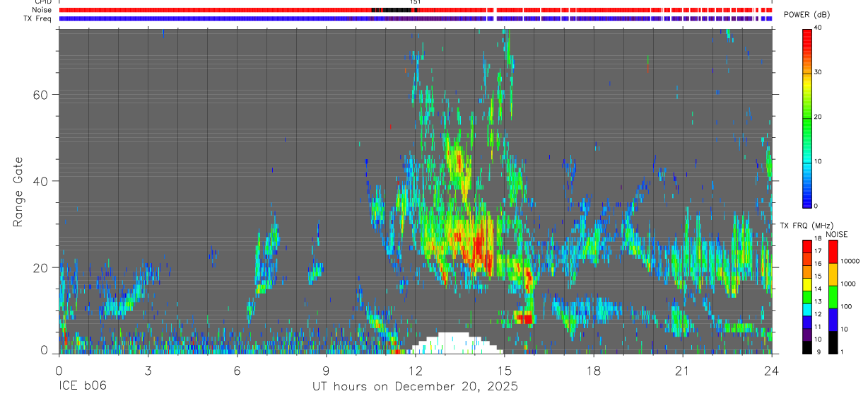Click the power color bar gradient
Viewport: 868px width, 401px height.
(807, 117)
